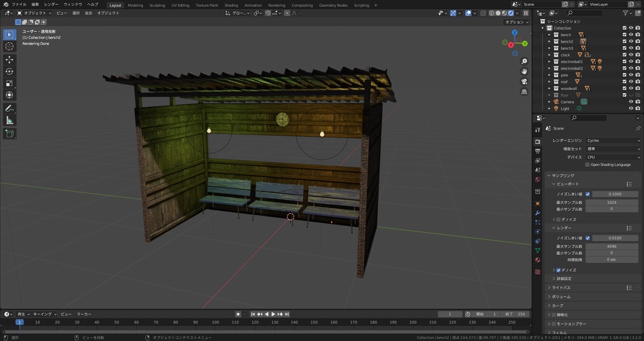Click render max samples field 4096
This screenshot has height=341, width=644.
[x=611, y=247]
